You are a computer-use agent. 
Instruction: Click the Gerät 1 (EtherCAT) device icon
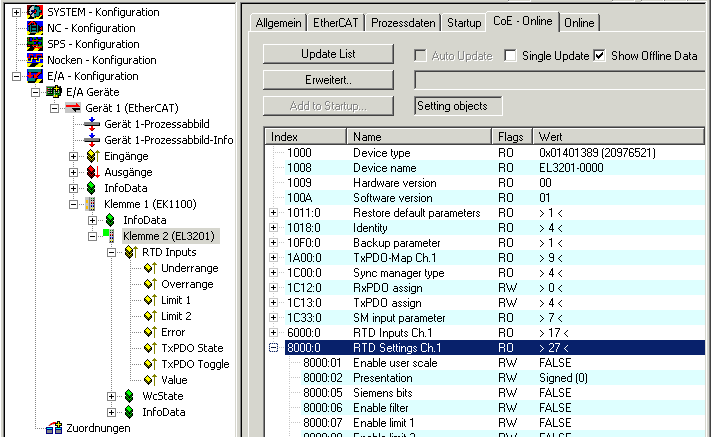[73, 108]
